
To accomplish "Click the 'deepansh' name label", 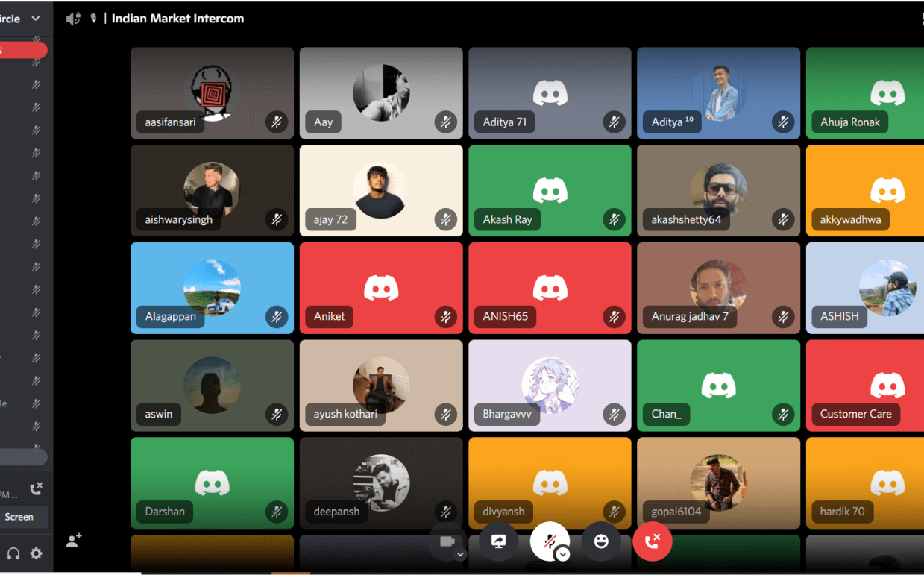I will [x=336, y=512].
